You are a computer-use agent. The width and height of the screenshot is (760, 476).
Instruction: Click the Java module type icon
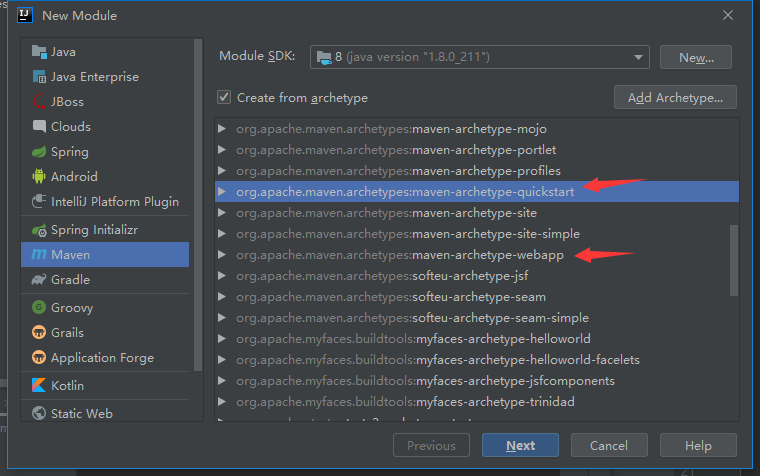click(39, 52)
